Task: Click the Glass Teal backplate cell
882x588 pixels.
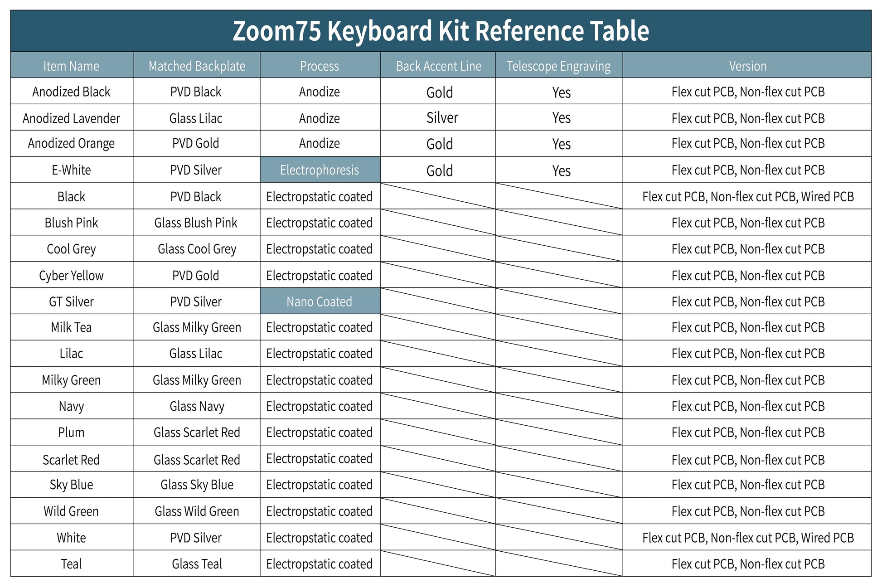Action: (197, 564)
